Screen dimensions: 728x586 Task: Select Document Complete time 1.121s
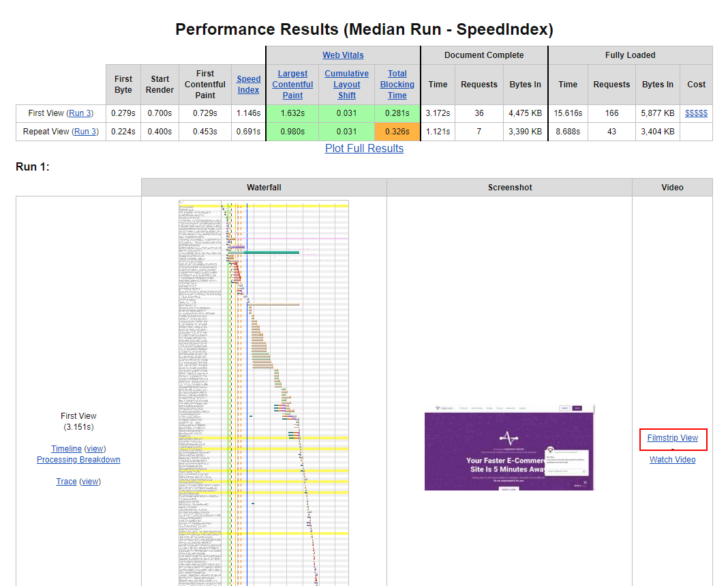(438, 132)
